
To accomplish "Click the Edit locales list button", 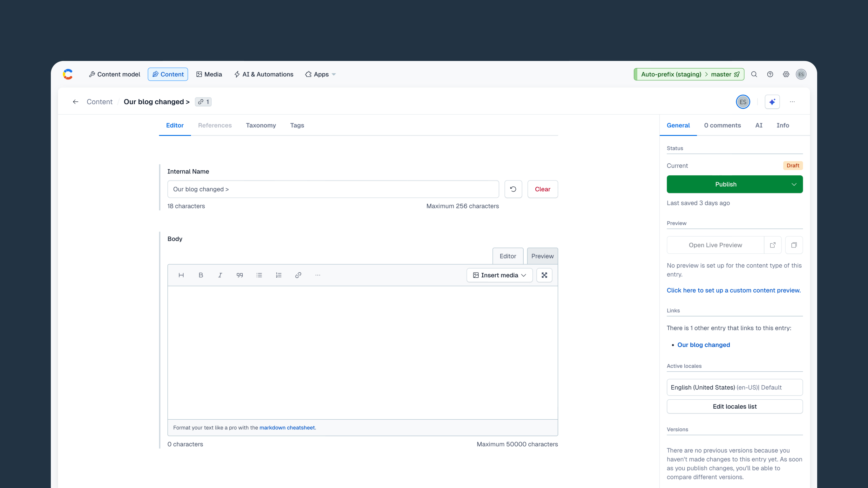I will 734,406.
